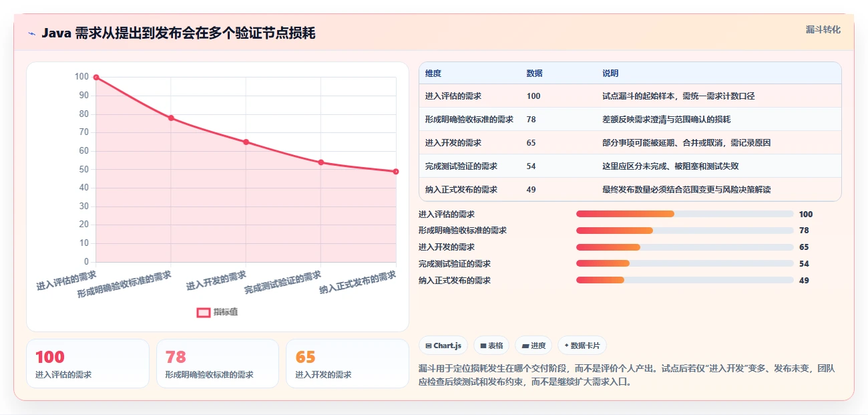868x415 pixels.
Task: Click the x-axis label 形成明确验收标准的需求
Action: click(124, 284)
